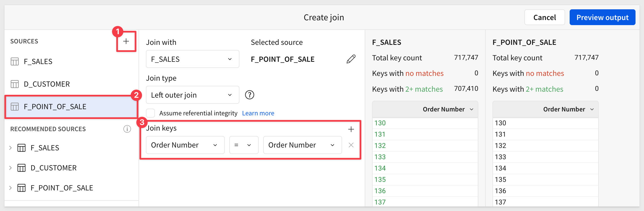644x211 pixels.
Task: Select F_POINT_OF_SALE in the Sources list
Action: [x=55, y=107]
